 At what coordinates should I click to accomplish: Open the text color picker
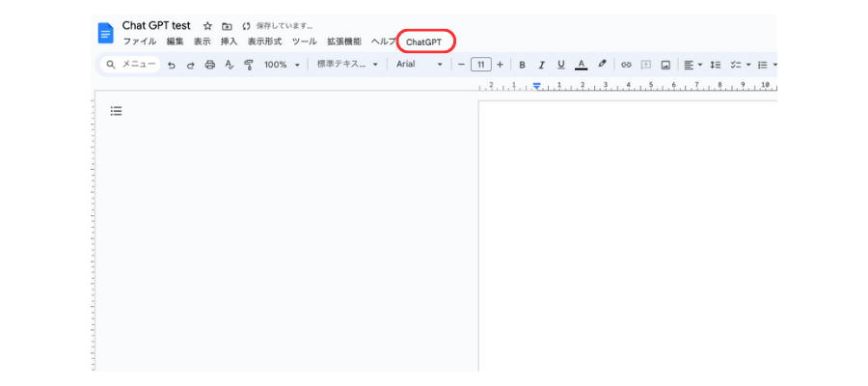(581, 65)
